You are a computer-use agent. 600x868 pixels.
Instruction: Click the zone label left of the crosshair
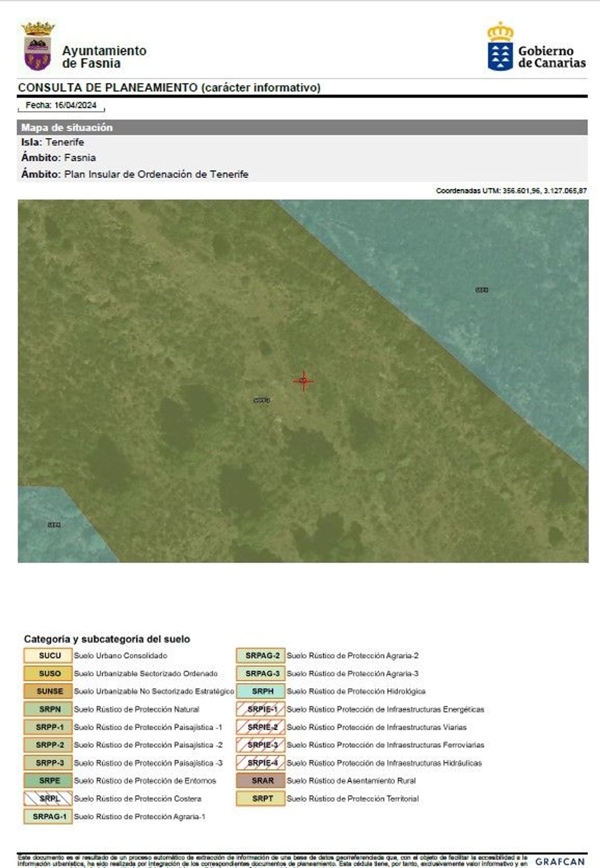click(262, 400)
